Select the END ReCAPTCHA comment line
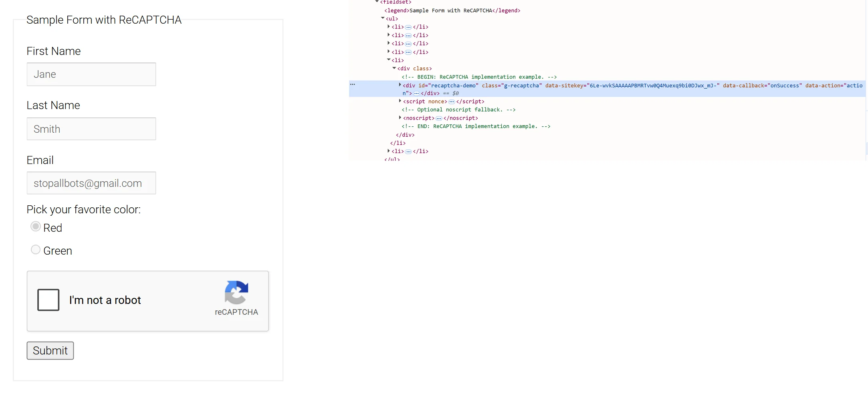Screen dimensions: 868x417 click(x=476, y=126)
